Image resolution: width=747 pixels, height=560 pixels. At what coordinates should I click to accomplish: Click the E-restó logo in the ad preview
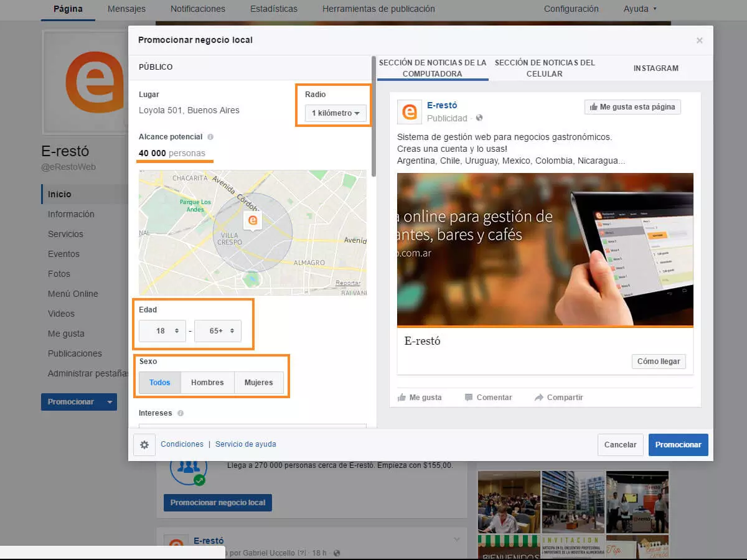[410, 111]
